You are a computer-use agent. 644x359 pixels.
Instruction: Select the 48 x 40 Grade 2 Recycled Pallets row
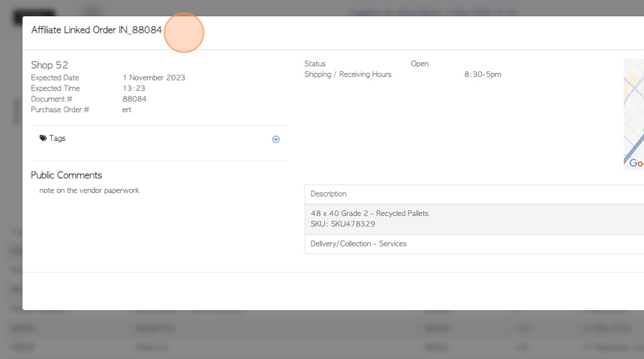click(x=474, y=219)
